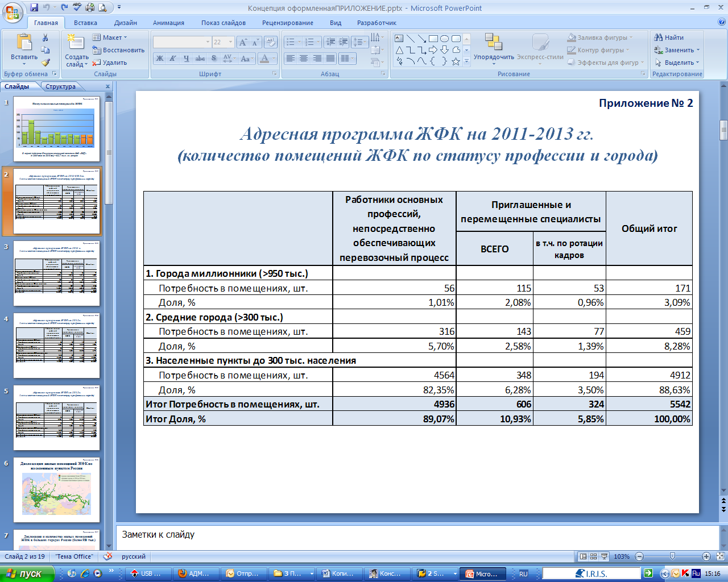Expand the shapes gallery more button
Viewport: 728px width, 582px height.
coord(467,61)
